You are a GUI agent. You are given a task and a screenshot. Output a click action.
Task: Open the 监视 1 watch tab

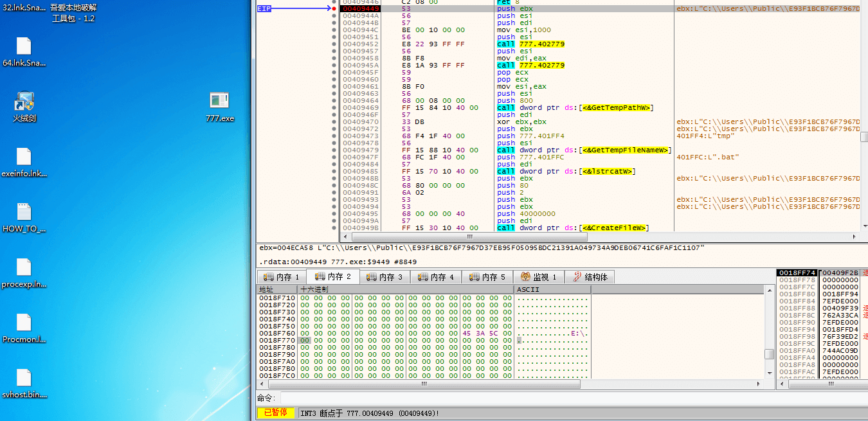tap(539, 277)
